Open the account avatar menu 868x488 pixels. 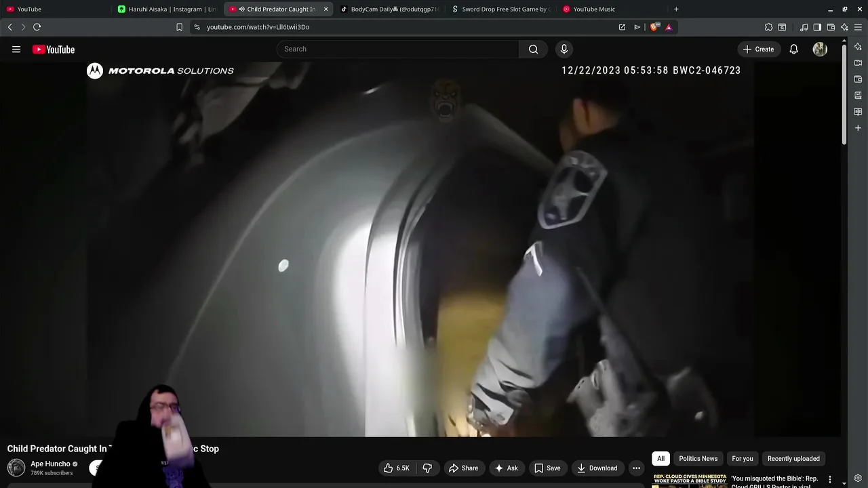click(x=820, y=49)
